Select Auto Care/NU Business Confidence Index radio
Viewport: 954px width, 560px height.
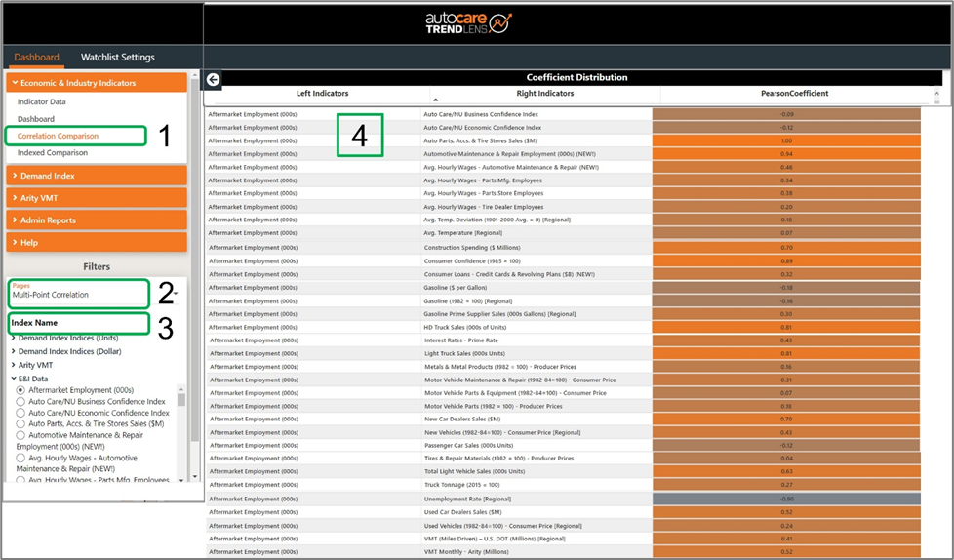[20, 402]
